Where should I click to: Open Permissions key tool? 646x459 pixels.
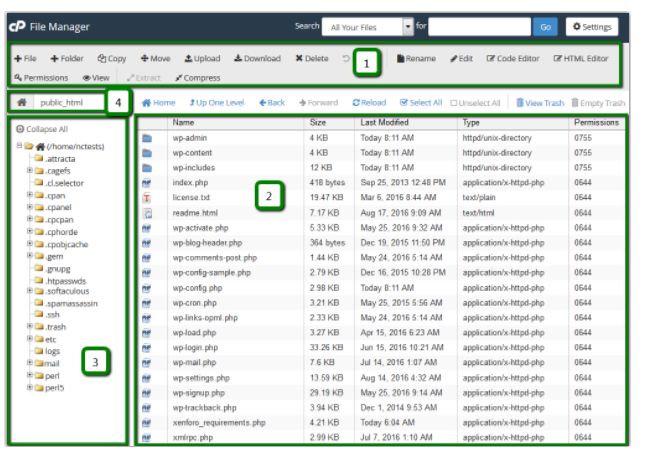[x=41, y=78]
